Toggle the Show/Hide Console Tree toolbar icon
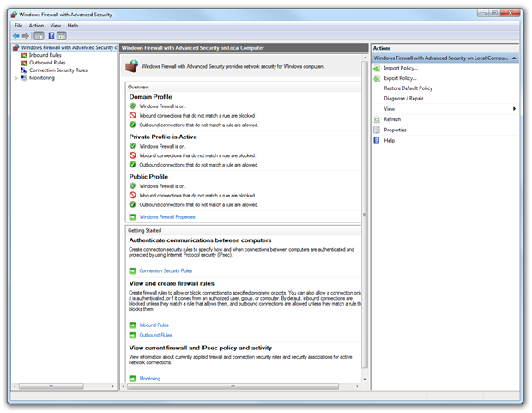The height and width of the screenshot is (413, 532). [x=39, y=36]
